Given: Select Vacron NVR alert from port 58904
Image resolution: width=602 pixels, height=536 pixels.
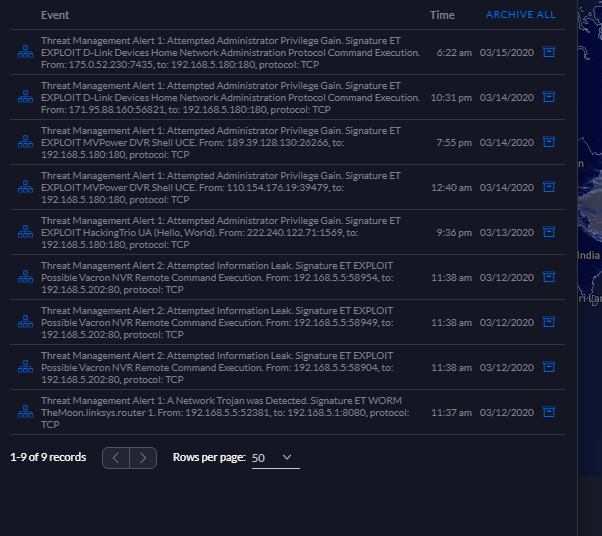Looking at the screenshot, I should tap(217, 367).
